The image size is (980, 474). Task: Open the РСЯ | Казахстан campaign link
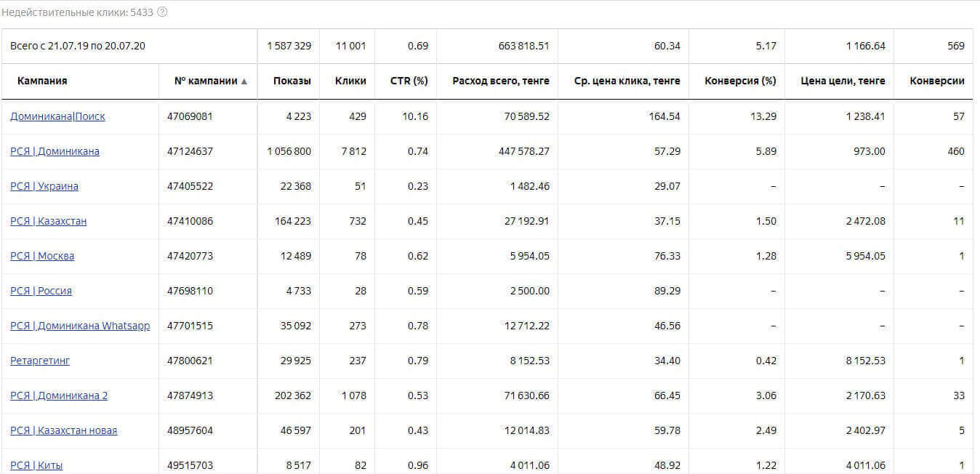[48, 221]
